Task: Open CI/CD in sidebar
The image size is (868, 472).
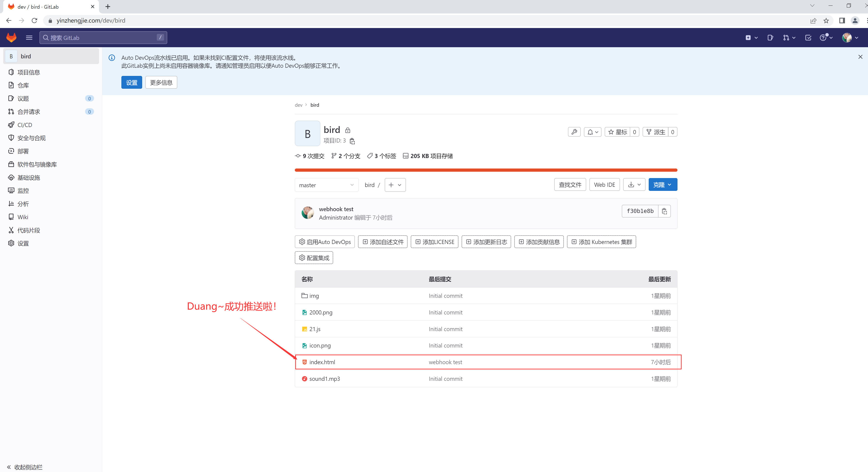Action: (x=25, y=125)
